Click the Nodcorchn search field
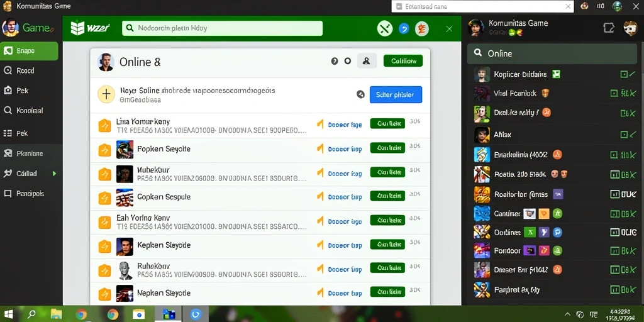The width and height of the screenshot is (644, 322). pyautogui.click(x=222, y=28)
